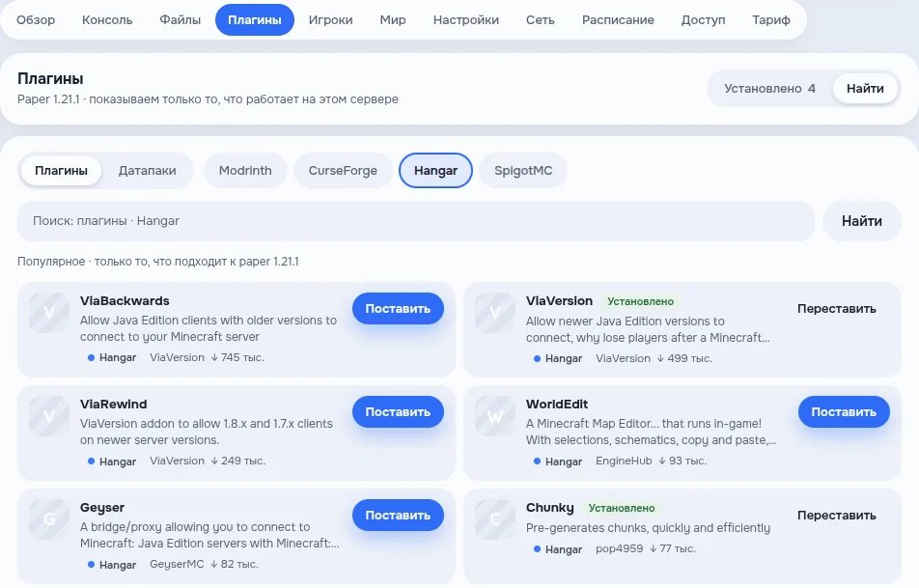Install ViaRewind with Поставить
Viewport: 919px width, 588px height.
coord(398,411)
